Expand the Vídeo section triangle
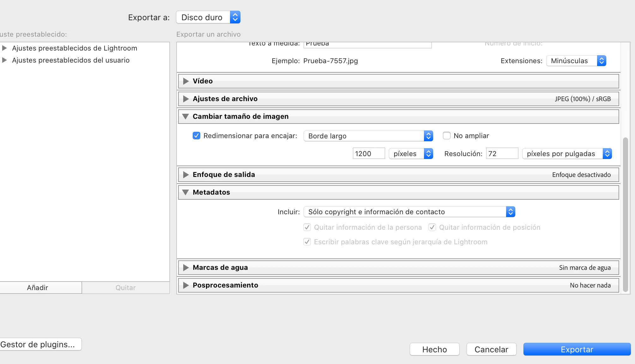The height and width of the screenshot is (364, 635). click(186, 81)
